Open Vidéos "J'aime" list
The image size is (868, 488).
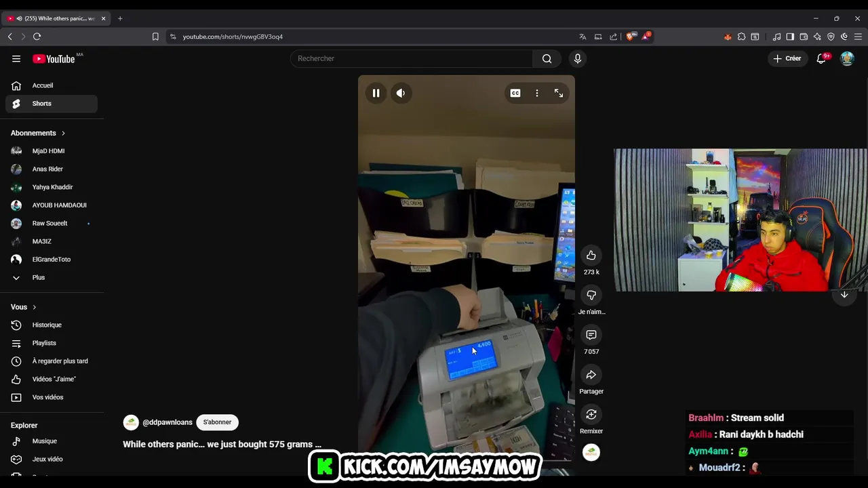point(52,379)
